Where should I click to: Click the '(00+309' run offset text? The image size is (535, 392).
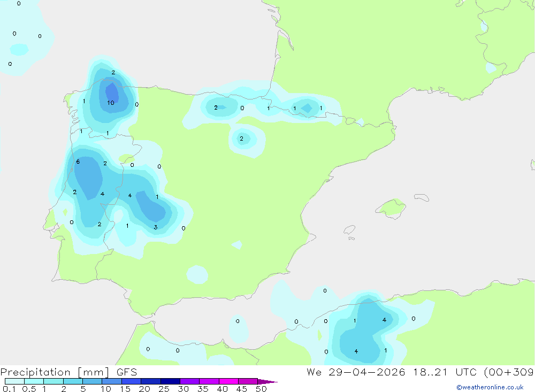point(509,372)
